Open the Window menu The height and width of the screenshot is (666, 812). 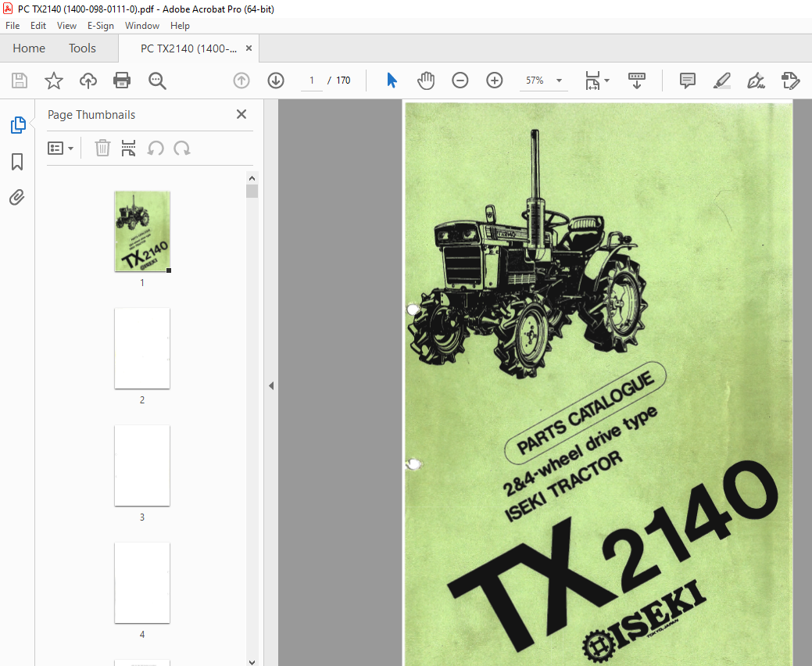click(142, 25)
